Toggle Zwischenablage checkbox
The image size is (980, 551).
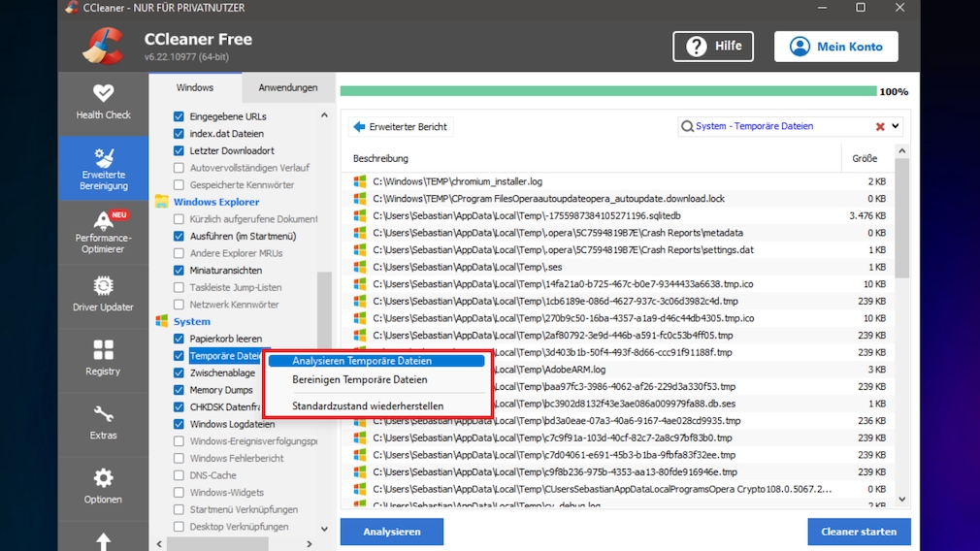[179, 373]
